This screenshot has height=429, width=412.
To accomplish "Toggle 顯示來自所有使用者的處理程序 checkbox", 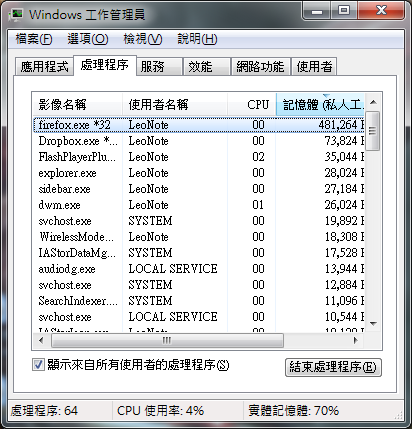I will tap(38, 365).
